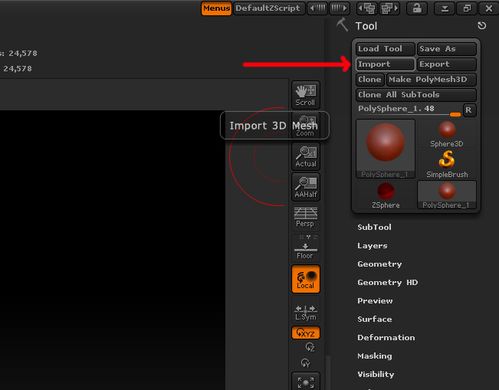499x390 pixels.
Task: Click the Scroll document icon
Action: [306, 95]
